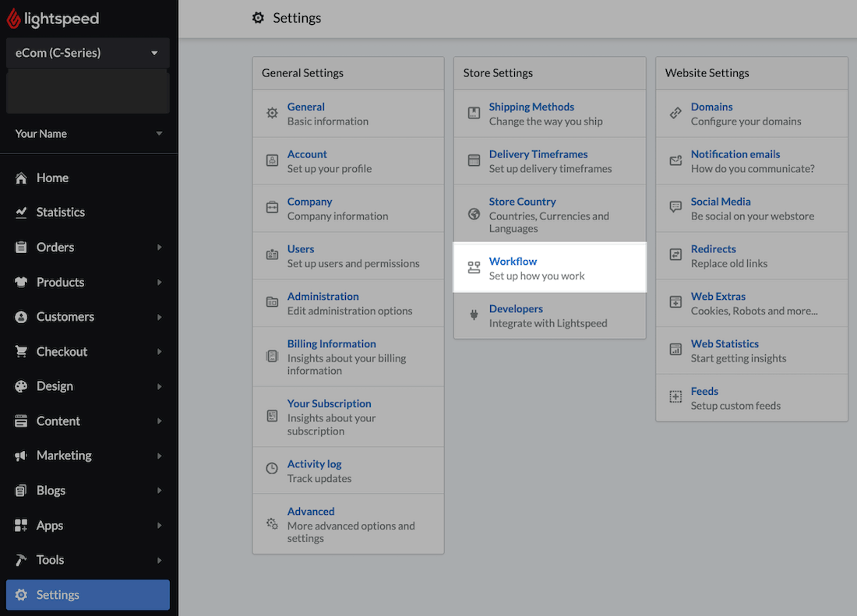857x616 pixels.
Task: Select the Checkout cart icon
Action: tap(20, 351)
